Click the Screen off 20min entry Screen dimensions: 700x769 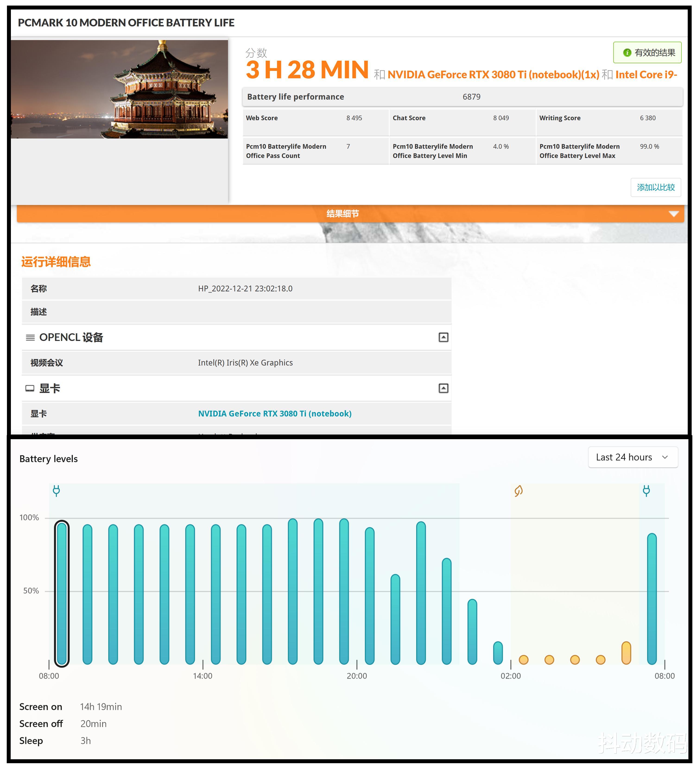63,724
